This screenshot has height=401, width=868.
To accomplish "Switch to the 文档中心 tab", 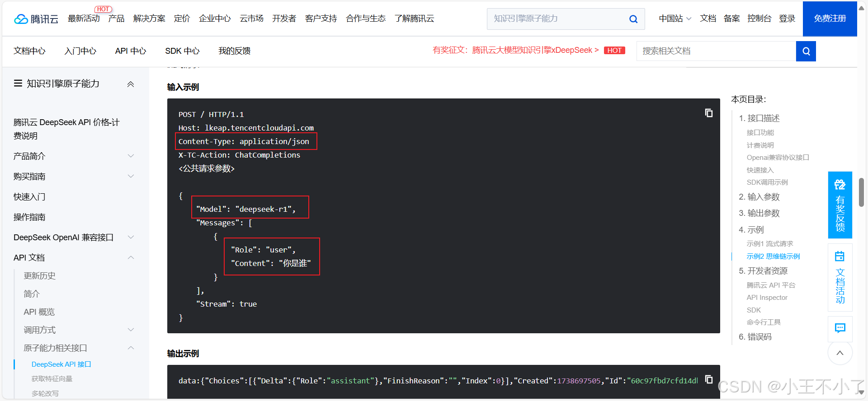I will click(29, 51).
